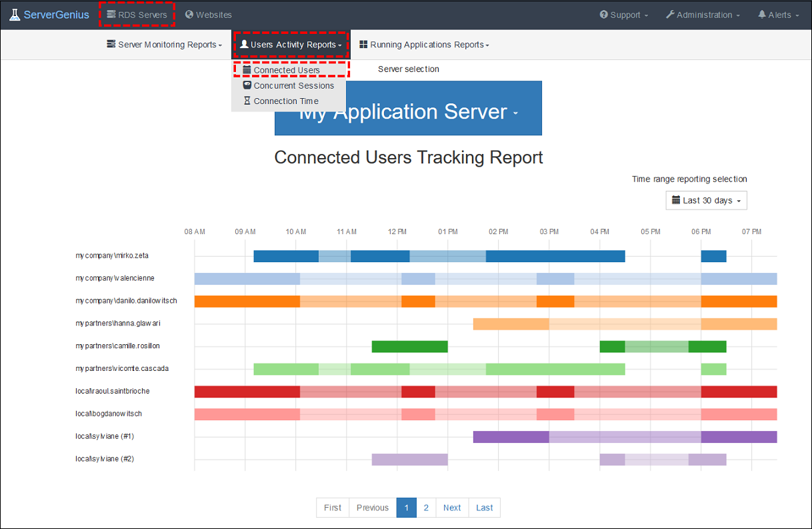
Task: Select the Concurrent Sessions sessions icon
Action: point(248,85)
